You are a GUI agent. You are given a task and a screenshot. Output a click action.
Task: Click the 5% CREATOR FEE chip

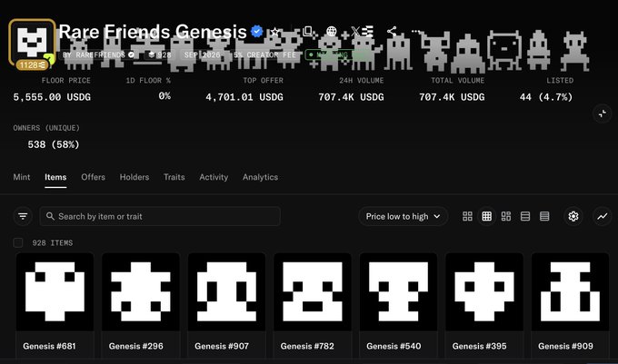(264, 54)
